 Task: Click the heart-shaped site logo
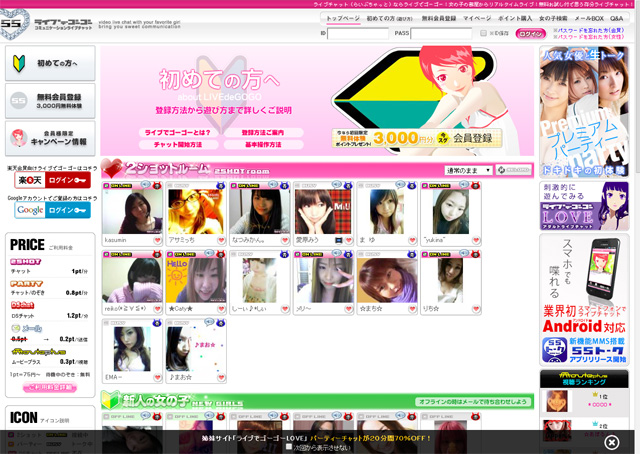click(15, 24)
